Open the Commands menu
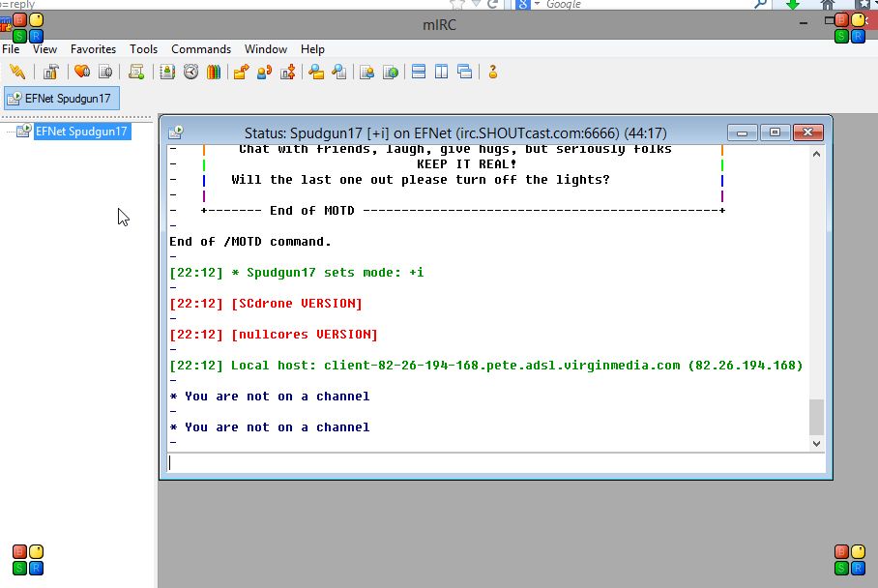Viewport: 878px width, 588px height. (x=201, y=49)
